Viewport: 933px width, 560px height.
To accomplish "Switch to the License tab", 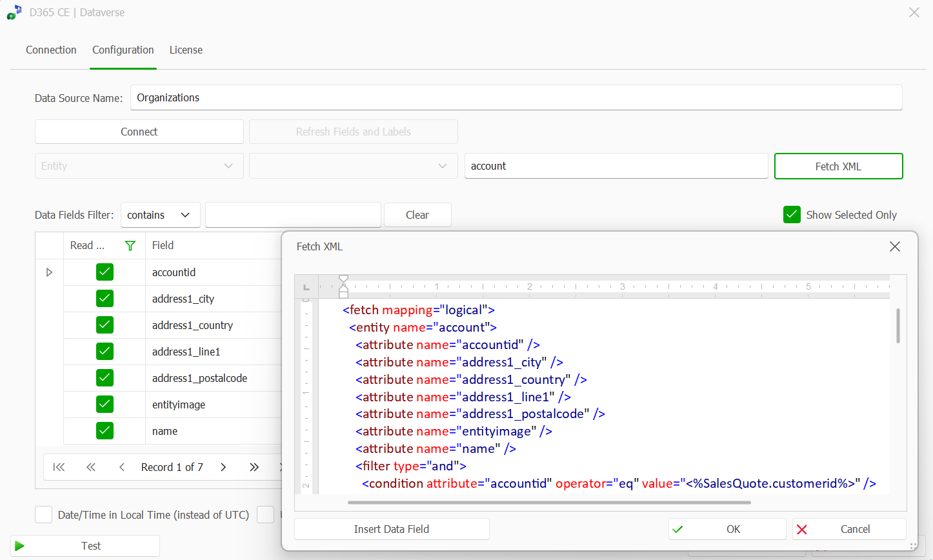I will (x=186, y=50).
